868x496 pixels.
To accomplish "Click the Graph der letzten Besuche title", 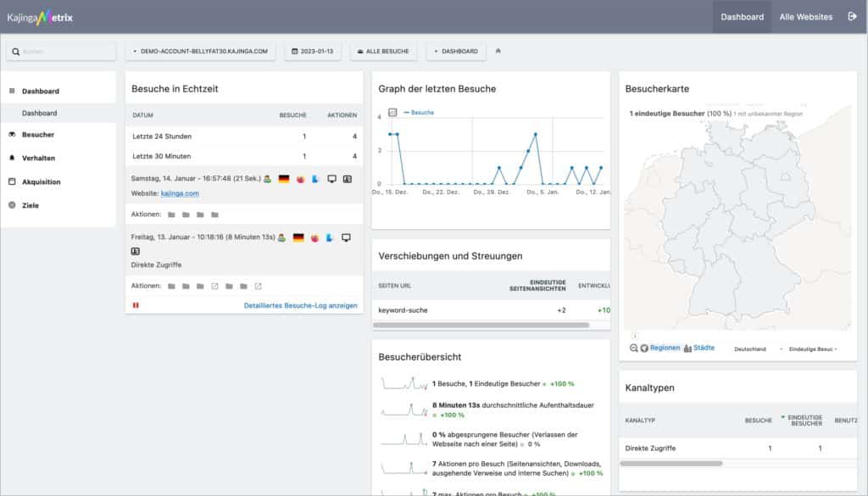I will click(x=437, y=88).
